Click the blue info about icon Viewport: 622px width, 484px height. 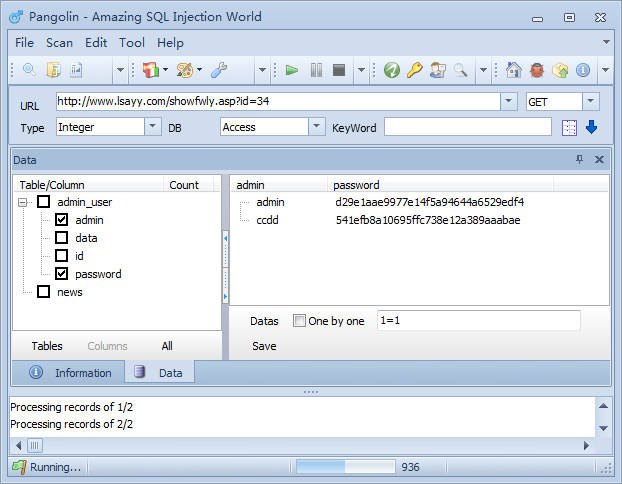point(583,70)
